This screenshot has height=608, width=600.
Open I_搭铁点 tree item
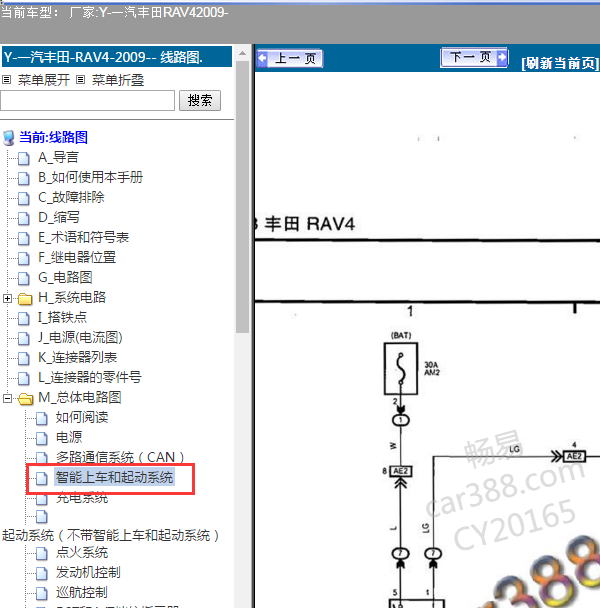[x=62, y=318]
